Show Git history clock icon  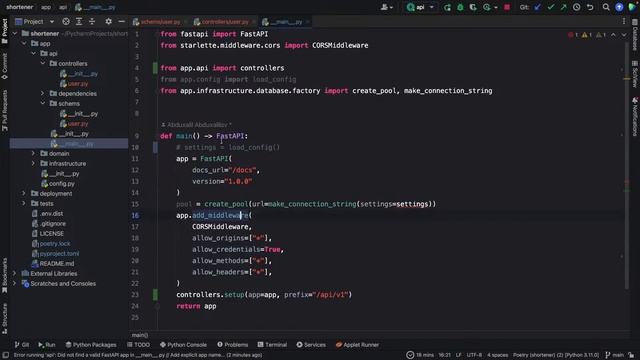[576, 7]
